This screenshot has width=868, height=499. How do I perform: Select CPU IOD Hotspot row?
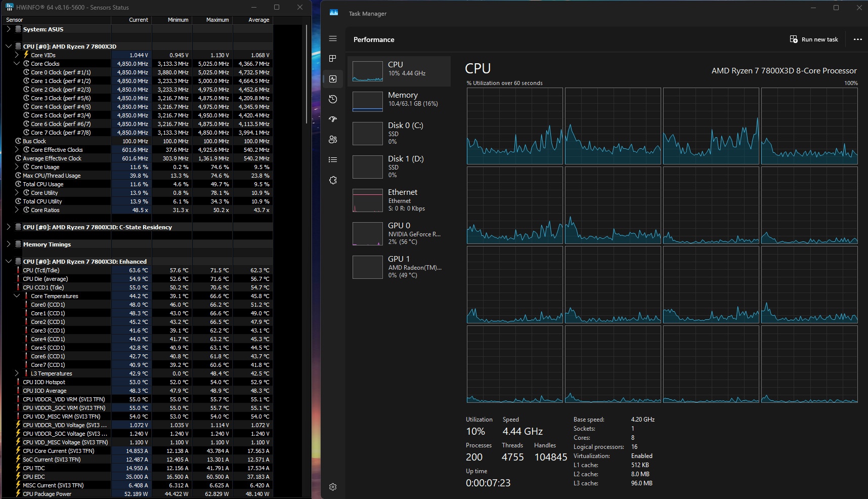(138, 382)
